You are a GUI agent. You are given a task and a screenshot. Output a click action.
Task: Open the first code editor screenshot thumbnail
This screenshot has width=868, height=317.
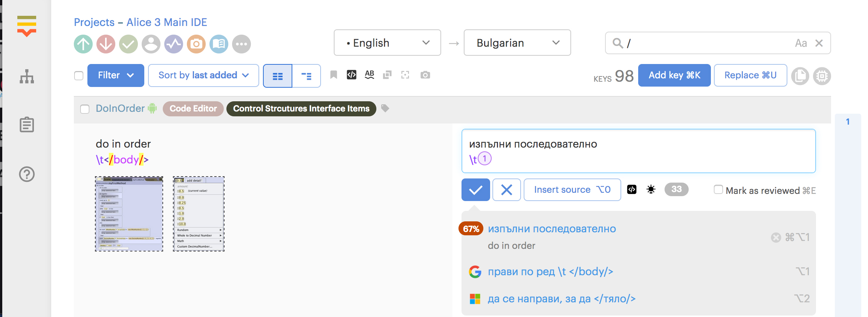(129, 214)
